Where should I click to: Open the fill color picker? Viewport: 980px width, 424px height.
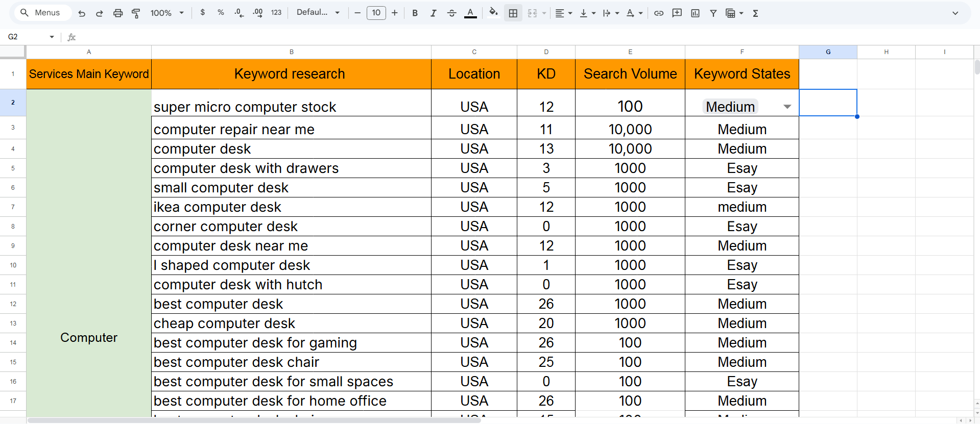pos(493,13)
